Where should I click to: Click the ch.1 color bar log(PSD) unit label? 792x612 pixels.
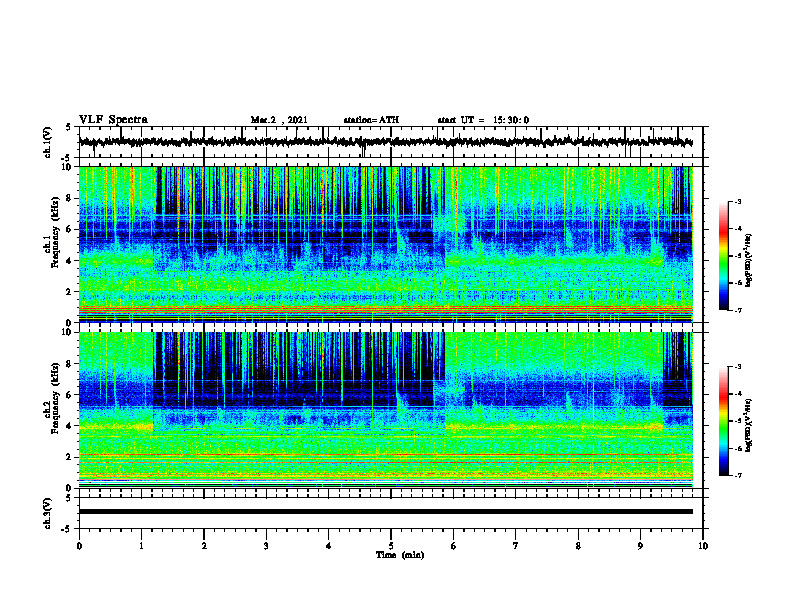coord(749,260)
